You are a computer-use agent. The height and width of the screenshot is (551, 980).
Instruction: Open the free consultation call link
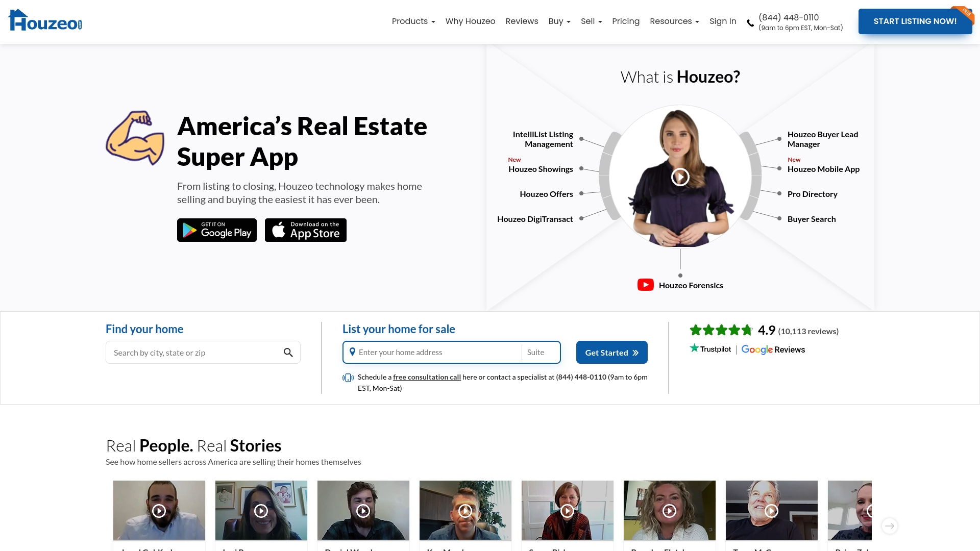(427, 378)
